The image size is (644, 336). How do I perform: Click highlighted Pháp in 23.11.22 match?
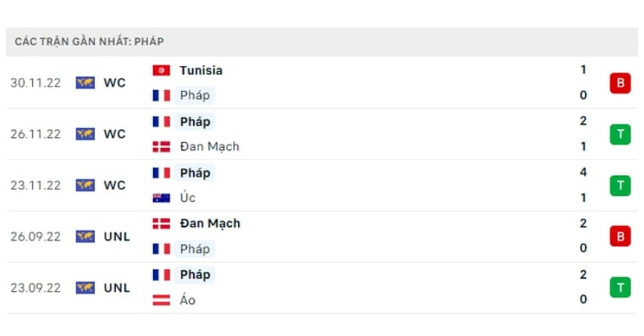point(195,173)
